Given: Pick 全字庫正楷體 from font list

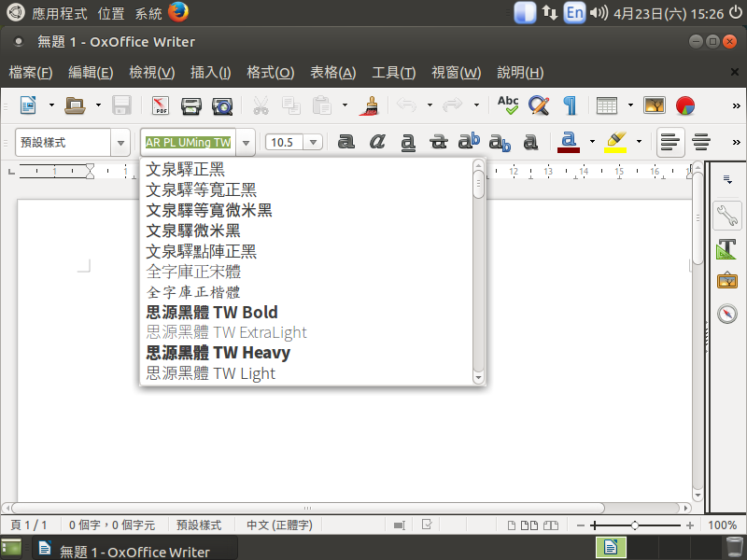Looking at the screenshot, I should point(307,292).
